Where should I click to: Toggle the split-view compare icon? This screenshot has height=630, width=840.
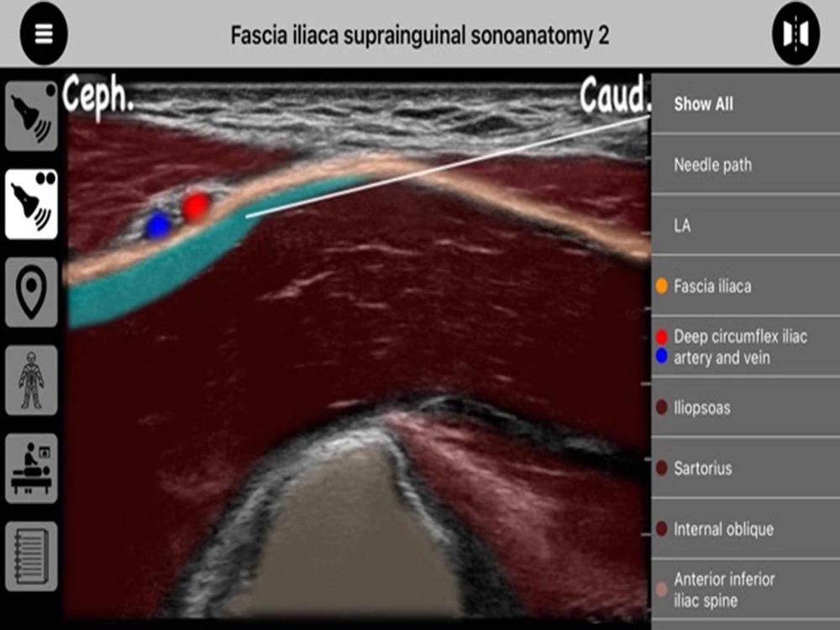[796, 33]
